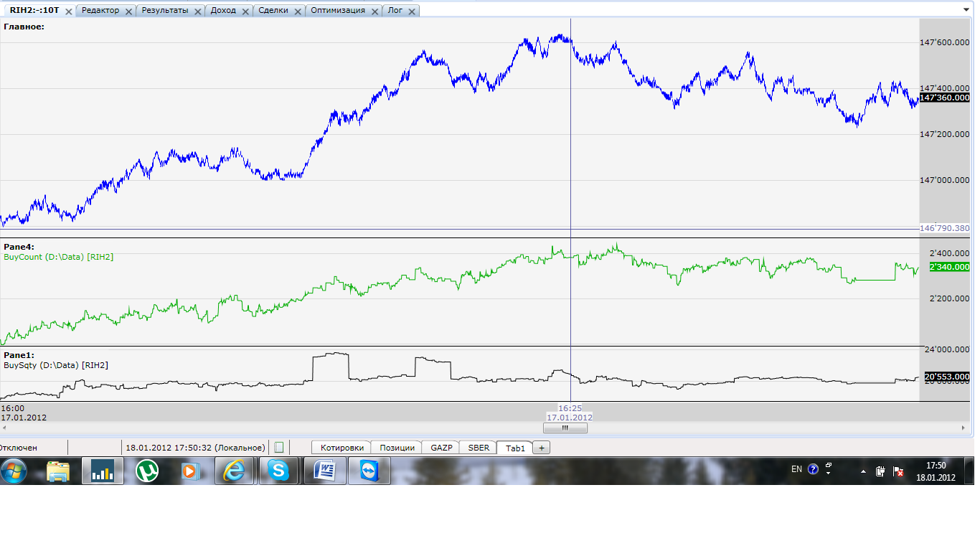Show hidden tray icons arrow

(863, 471)
